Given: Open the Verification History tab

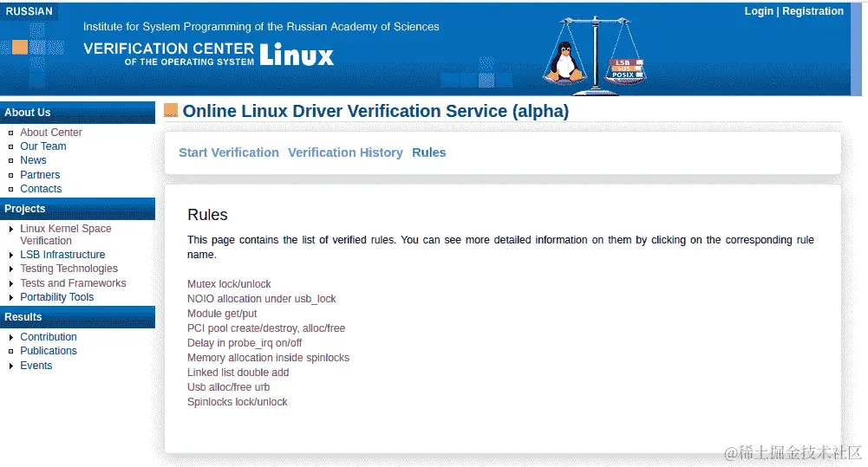Looking at the screenshot, I should [345, 152].
